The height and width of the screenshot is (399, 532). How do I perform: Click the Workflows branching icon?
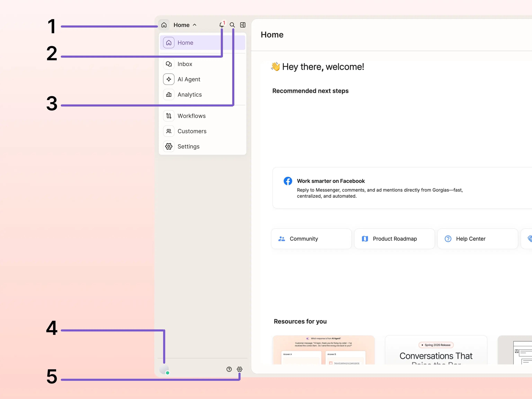point(169,116)
